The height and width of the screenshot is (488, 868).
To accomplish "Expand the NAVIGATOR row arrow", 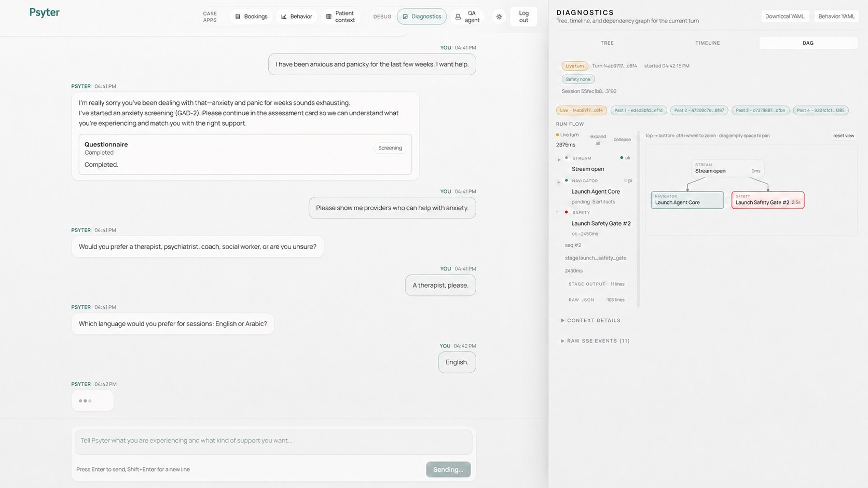I will (559, 182).
